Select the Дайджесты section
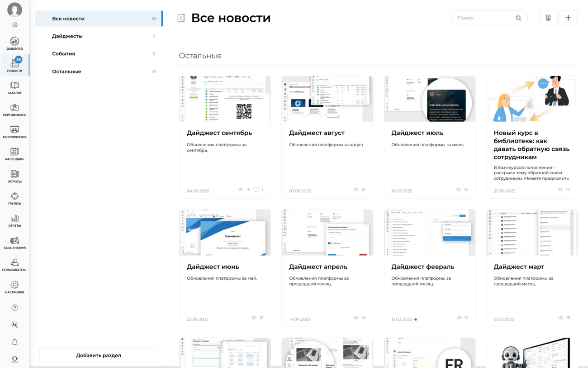Image resolution: width=588 pixels, height=368 pixels. (99, 36)
